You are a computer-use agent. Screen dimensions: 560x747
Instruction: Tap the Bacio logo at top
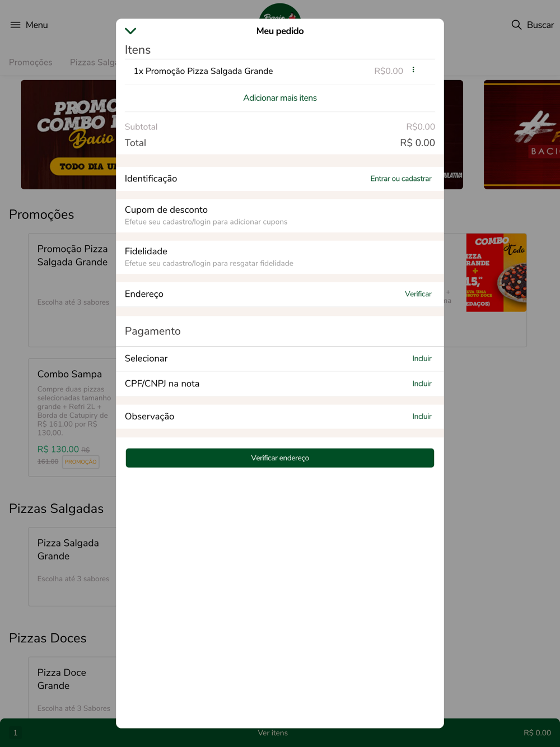(280, 11)
